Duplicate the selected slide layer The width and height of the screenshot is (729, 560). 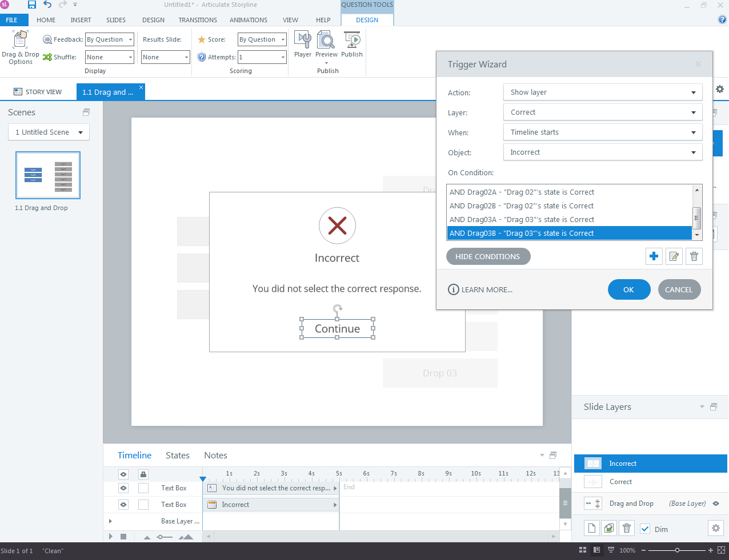pos(609,529)
